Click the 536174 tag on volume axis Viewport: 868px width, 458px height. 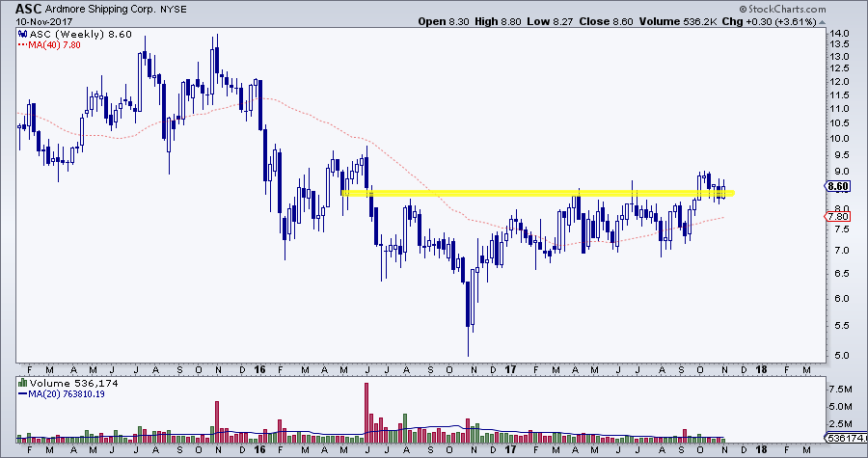coord(845,438)
